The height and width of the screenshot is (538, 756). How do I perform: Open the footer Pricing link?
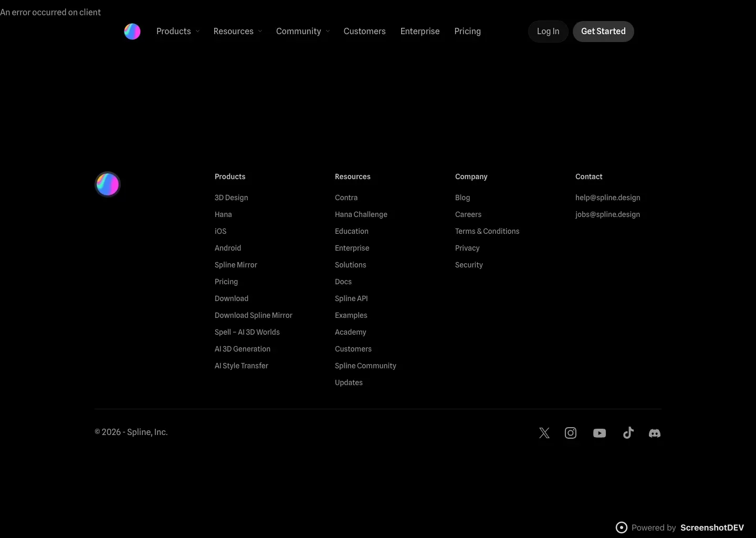(226, 282)
